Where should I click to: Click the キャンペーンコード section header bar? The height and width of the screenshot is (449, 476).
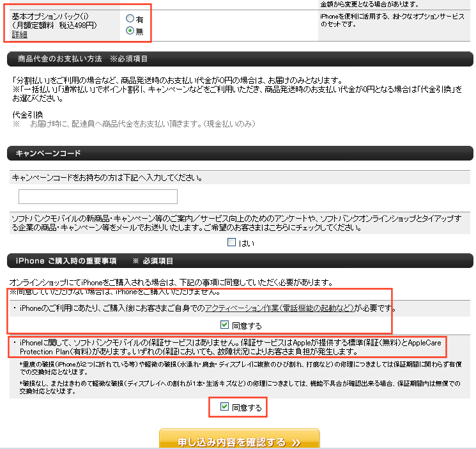click(240, 154)
